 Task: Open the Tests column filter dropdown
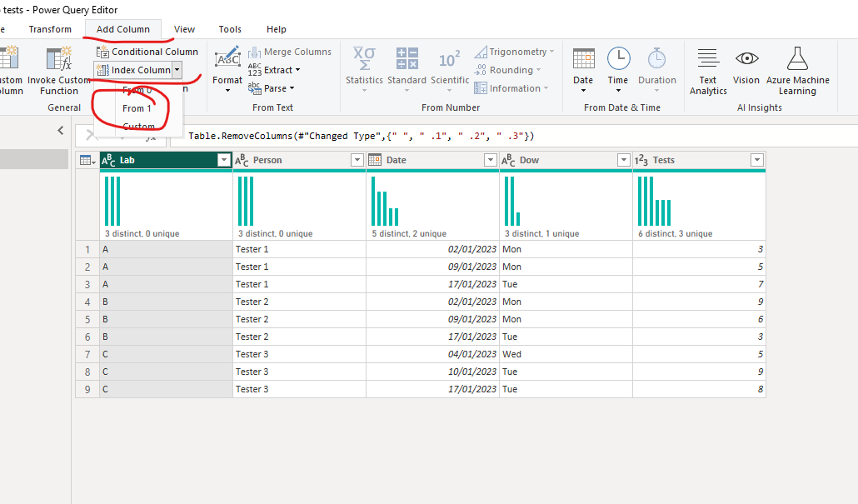pyautogui.click(x=756, y=160)
